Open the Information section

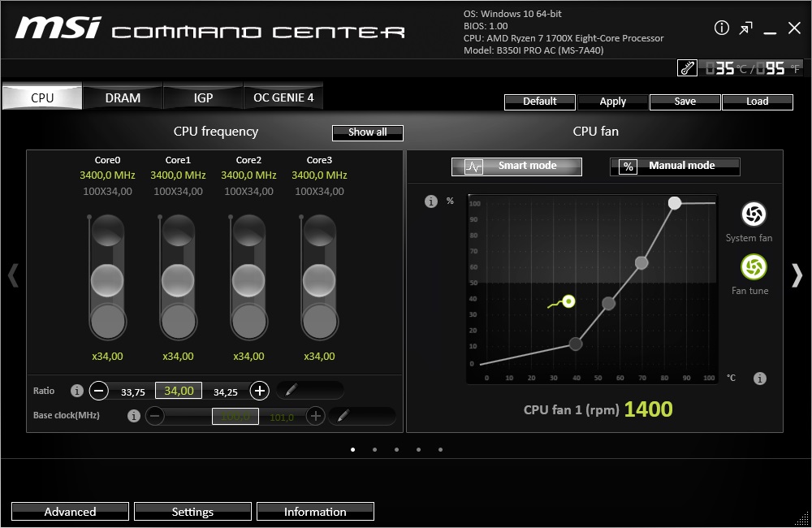(315, 512)
